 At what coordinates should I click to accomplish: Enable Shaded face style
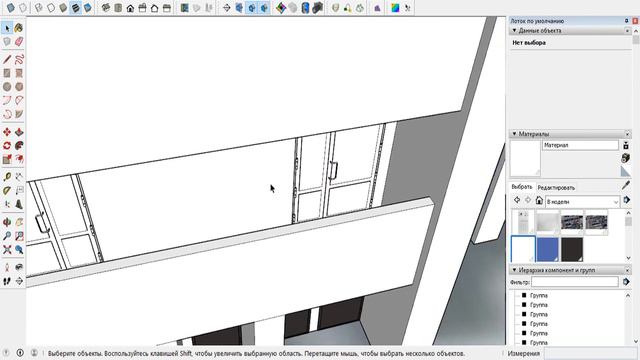[x=63, y=8]
